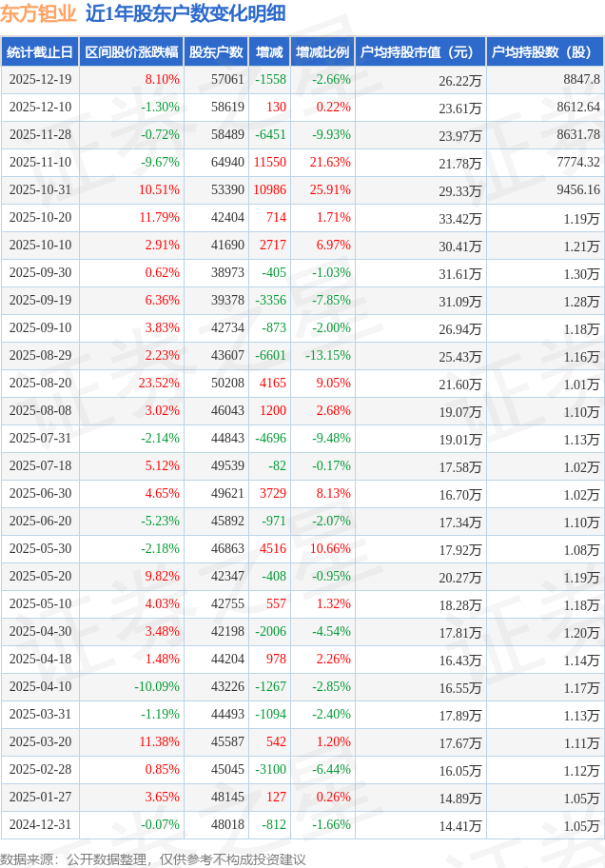Select the 增减比例 column header
605x868 pixels.
322,52
